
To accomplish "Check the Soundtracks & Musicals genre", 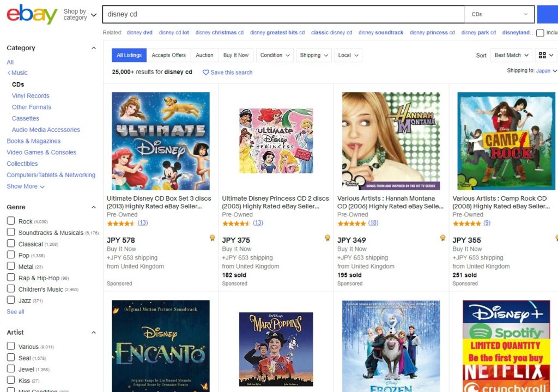I will click(x=11, y=232).
